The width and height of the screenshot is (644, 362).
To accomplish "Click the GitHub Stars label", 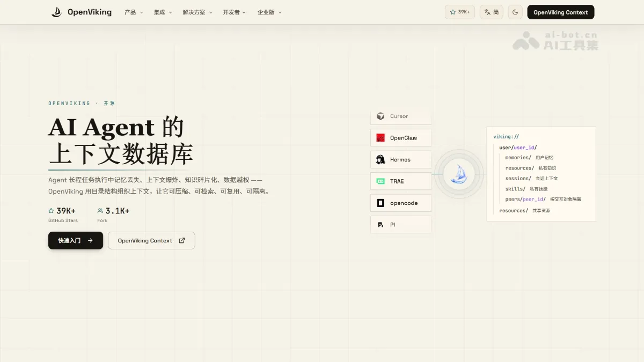I will pyautogui.click(x=63, y=220).
